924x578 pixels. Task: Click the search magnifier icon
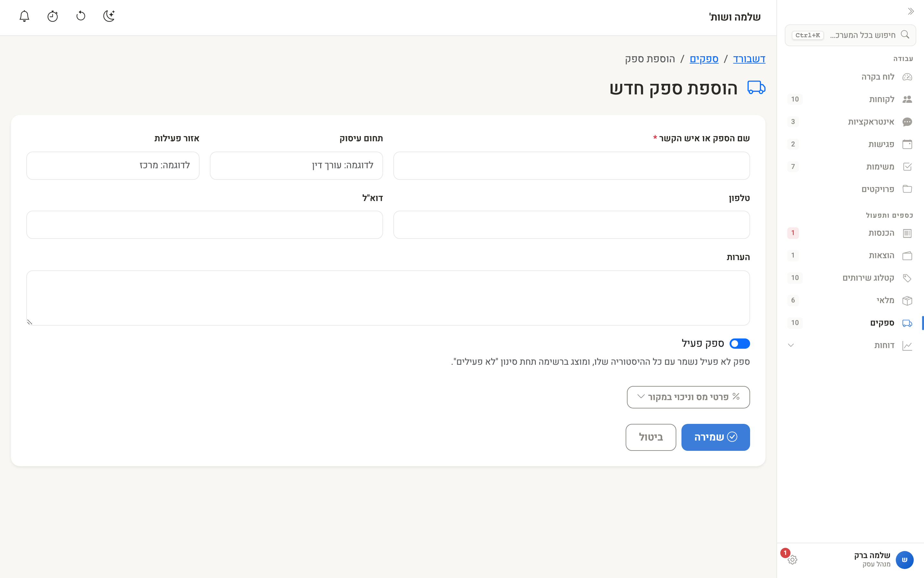tap(905, 35)
